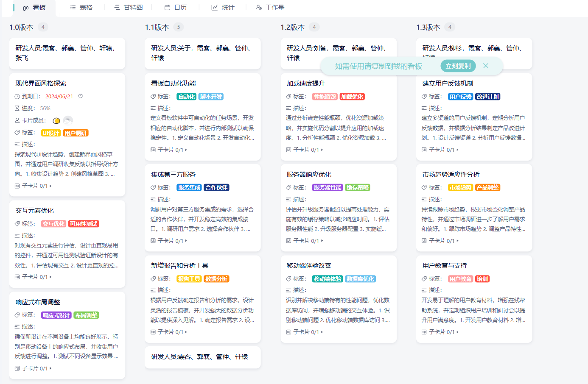The image size is (588, 384).
Task: Open the 加载速度提升 card title
Action: pos(306,83)
